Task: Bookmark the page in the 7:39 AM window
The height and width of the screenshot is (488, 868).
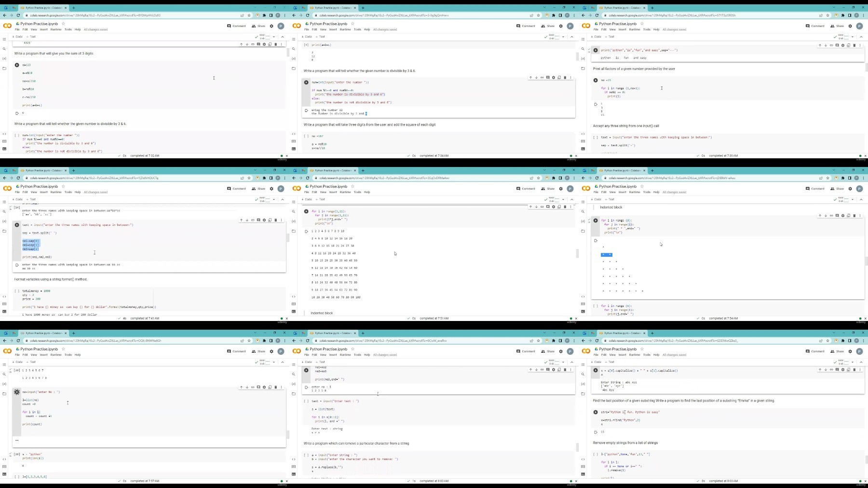Action: click(828, 15)
